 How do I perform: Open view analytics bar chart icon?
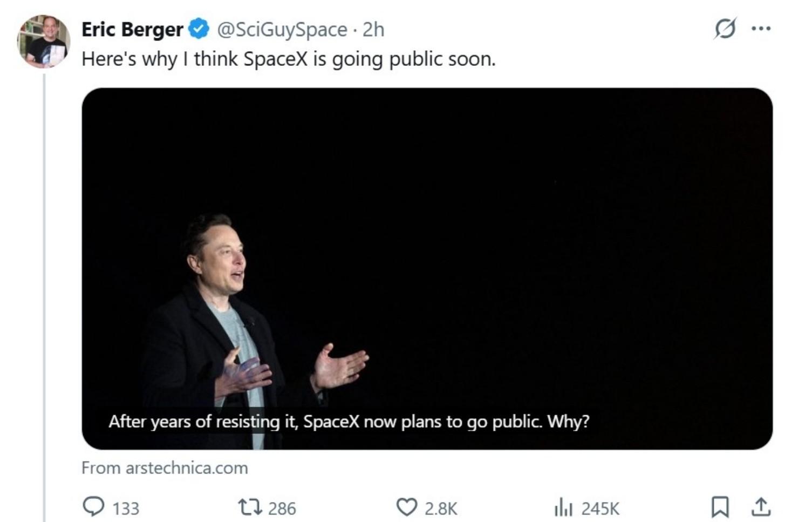[x=564, y=507]
